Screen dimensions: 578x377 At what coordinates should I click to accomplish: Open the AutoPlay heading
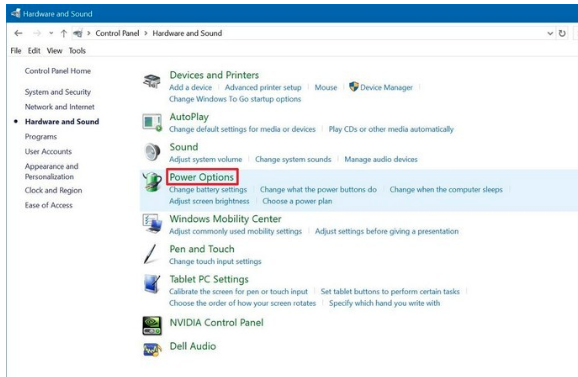click(189, 117)
